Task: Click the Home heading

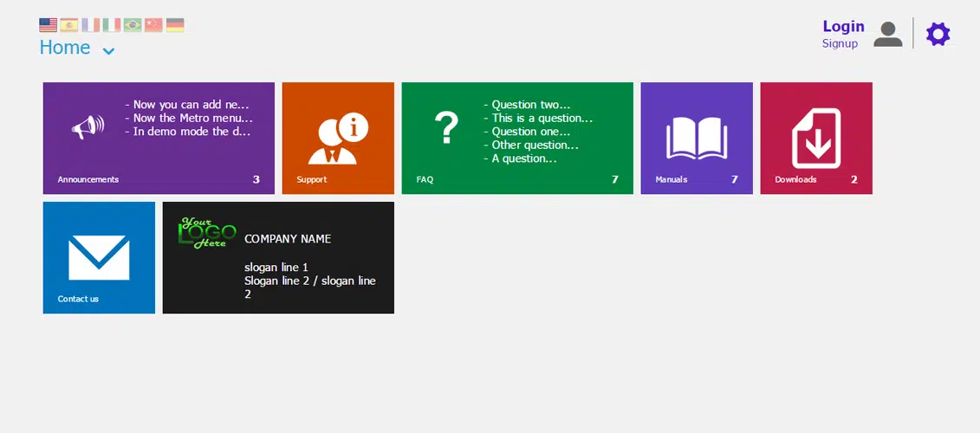Action: pyautogui.click(x=65, y=48)
